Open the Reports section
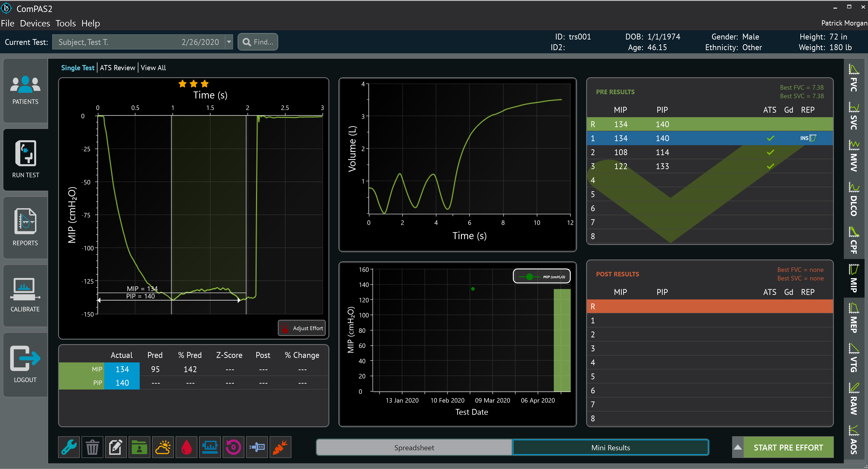868x469 pixels. click(25, 227)
